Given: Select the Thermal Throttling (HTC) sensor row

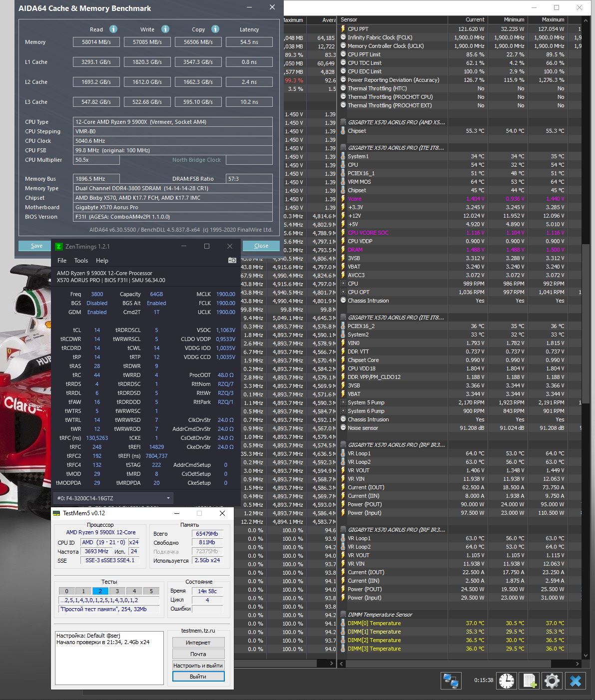Looking at the screenshot, I should [459, 88].
